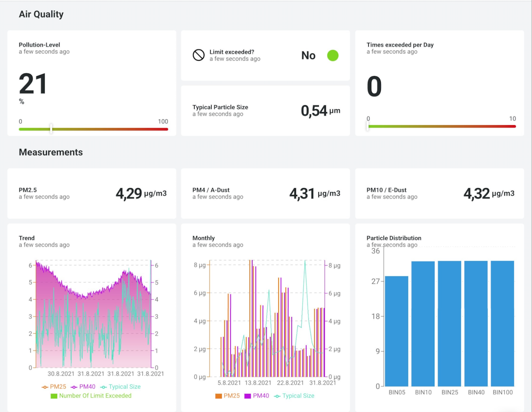Click the purple PM40 square in Monthly legend

click(248, 396)
